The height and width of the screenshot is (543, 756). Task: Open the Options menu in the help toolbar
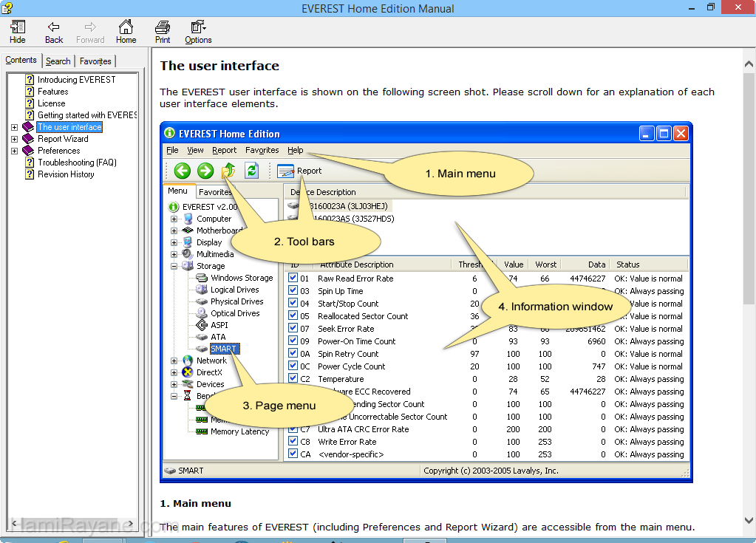click(198, 33)
